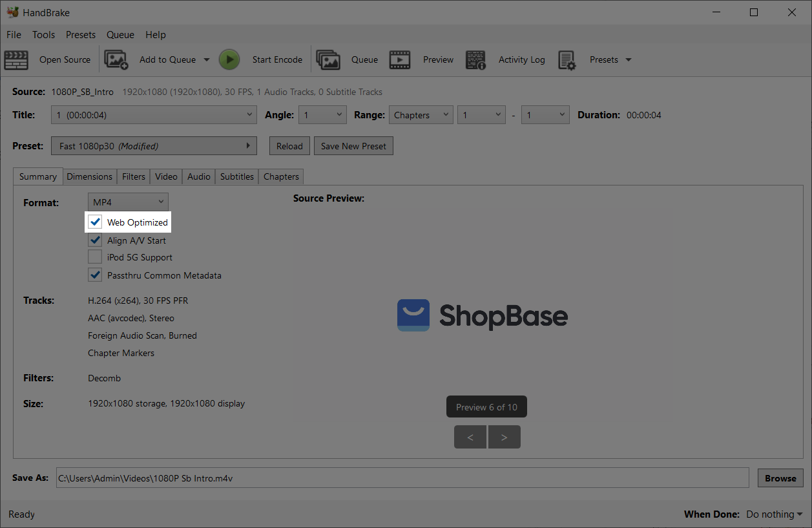Click the Reload preset button
812x528 pixels.
coord(289,146)
